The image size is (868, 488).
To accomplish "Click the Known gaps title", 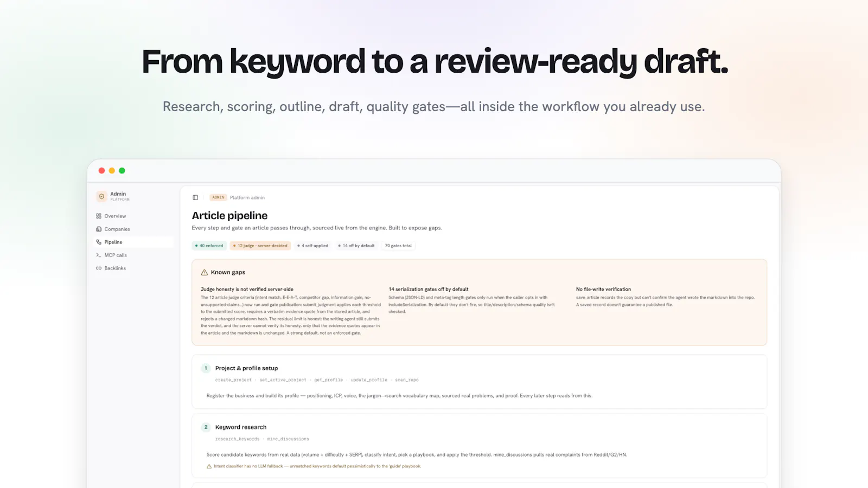I will (x=228, y=272).
